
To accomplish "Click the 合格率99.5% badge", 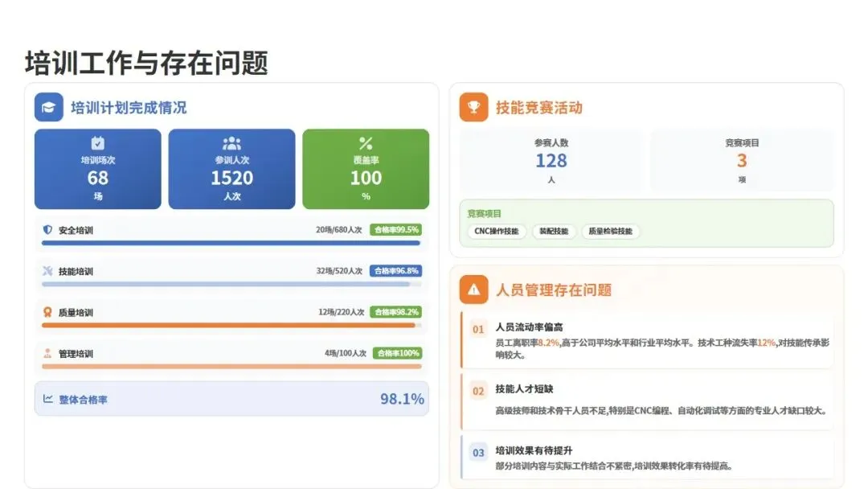I will click(395, 230).
